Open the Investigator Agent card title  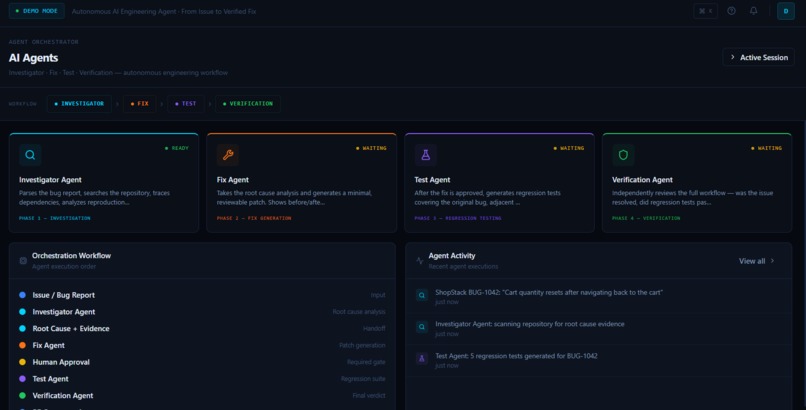click(x=50, y=180)
